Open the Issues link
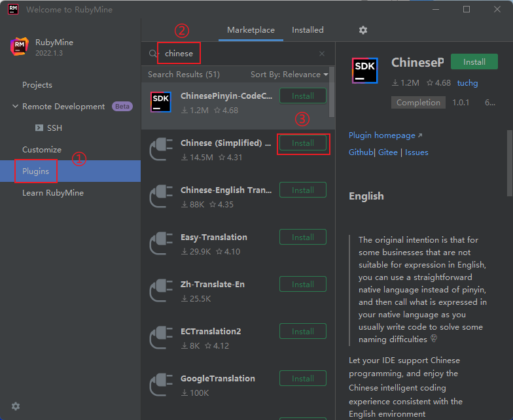 pos(416,152)
